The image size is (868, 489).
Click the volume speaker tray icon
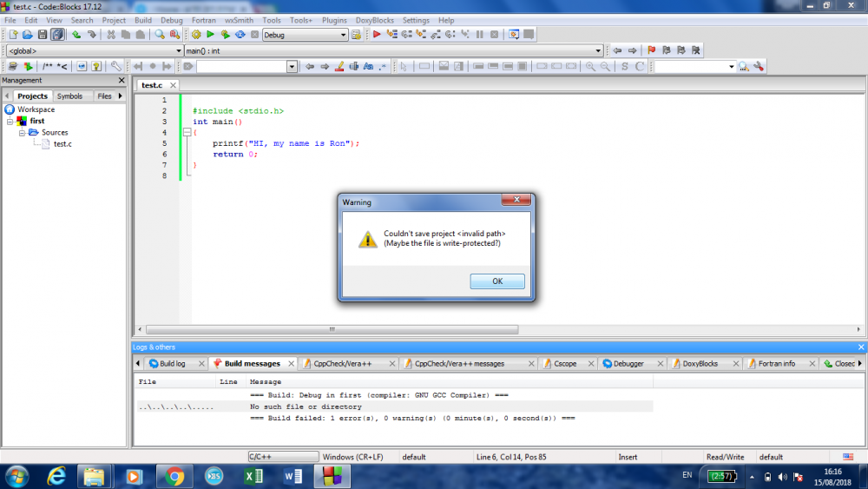pos(782,477)
